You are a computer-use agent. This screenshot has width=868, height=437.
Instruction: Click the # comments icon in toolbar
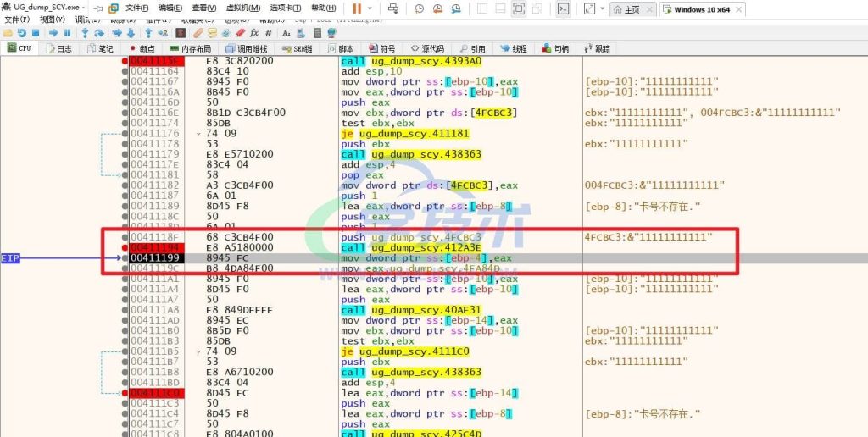[269, 33]
